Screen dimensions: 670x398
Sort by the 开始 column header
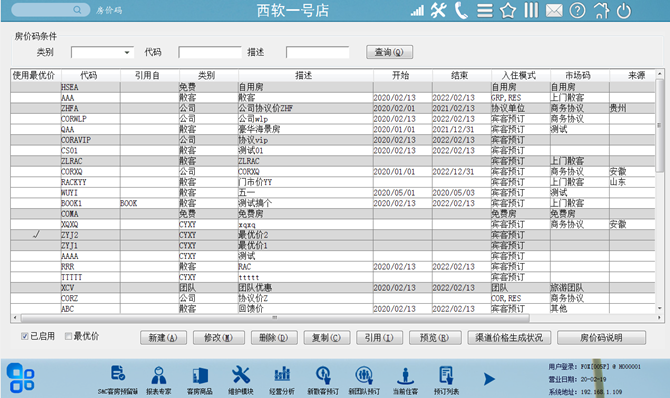tap(403, 76)
